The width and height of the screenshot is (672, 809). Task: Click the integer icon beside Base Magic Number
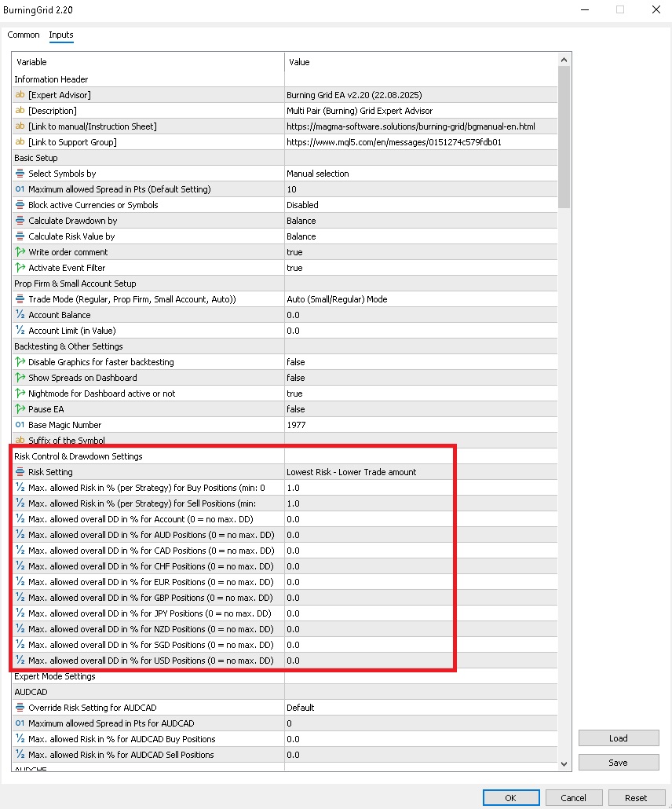coord(20,425)
